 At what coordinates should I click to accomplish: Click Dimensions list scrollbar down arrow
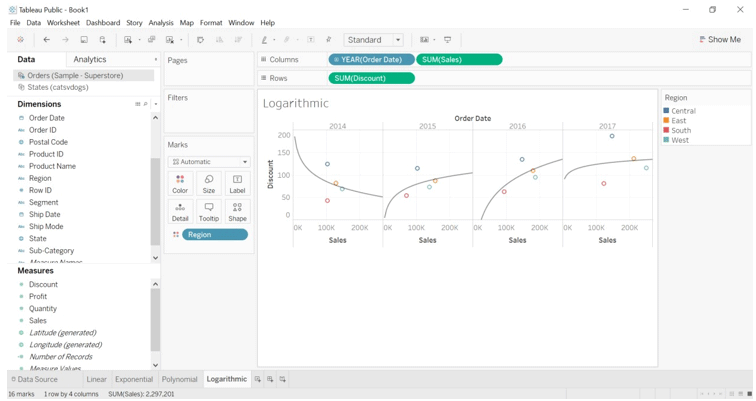pyautogui.click(x=155, y=258)
